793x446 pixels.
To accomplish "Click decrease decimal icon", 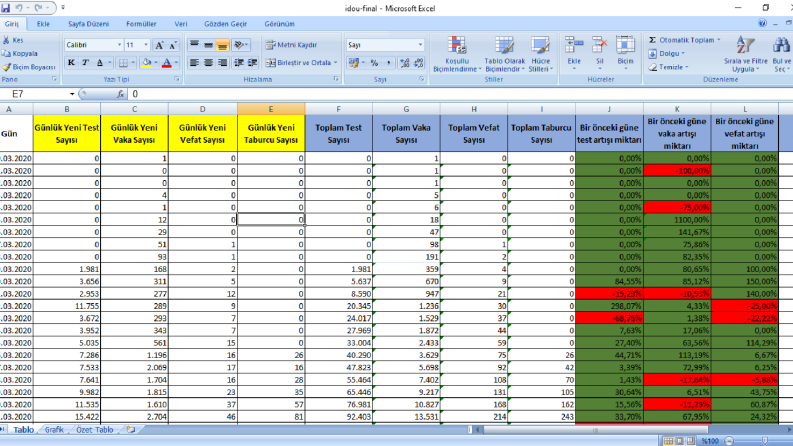I will [419, 63].
